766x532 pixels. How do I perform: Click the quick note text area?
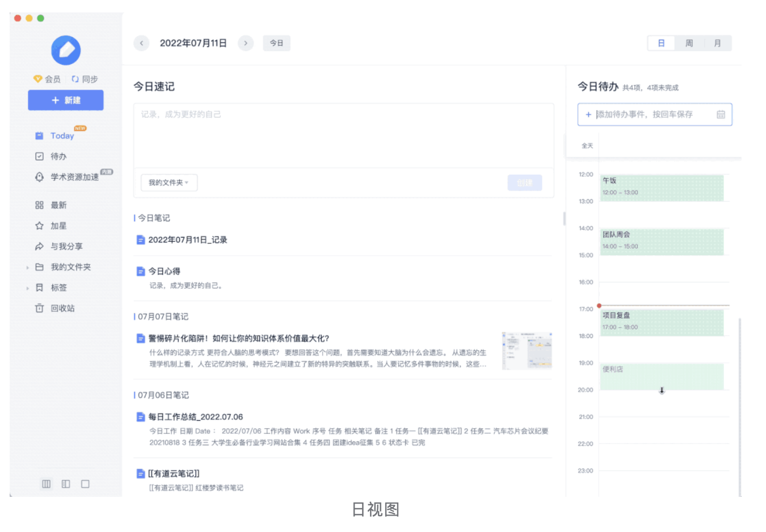coord(344,136)
